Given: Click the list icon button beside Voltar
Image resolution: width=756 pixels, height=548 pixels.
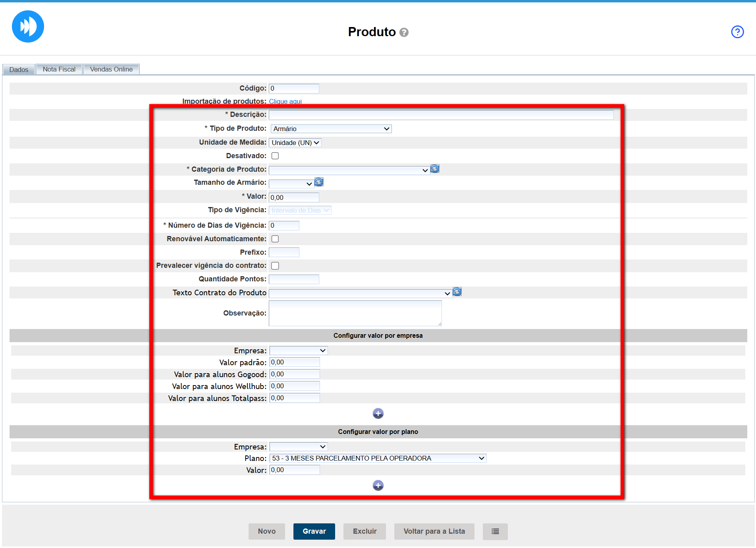Looking at the screenshot, I should pos(495,531).
